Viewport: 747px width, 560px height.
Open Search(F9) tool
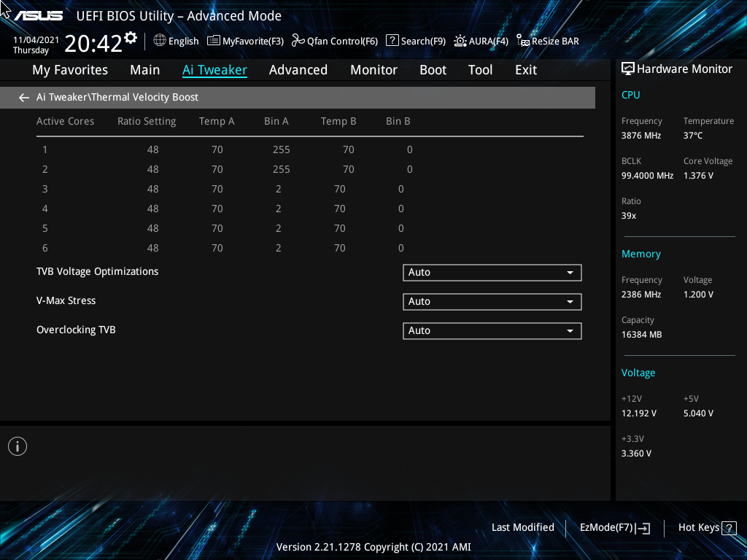(x=415, y=41)
